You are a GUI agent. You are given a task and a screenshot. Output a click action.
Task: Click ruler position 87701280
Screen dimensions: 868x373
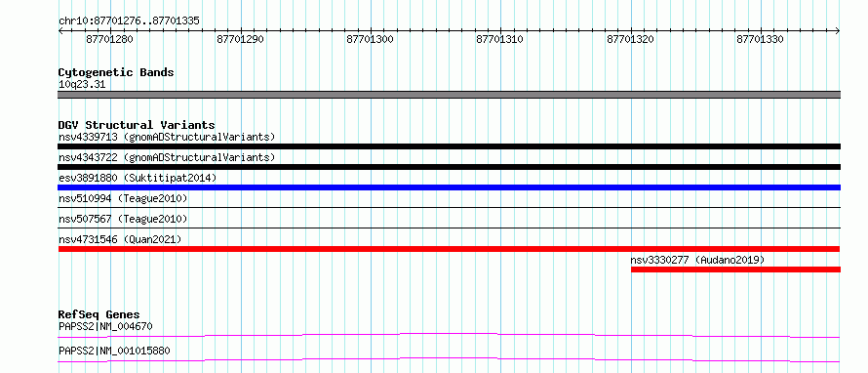coord(109,39)
